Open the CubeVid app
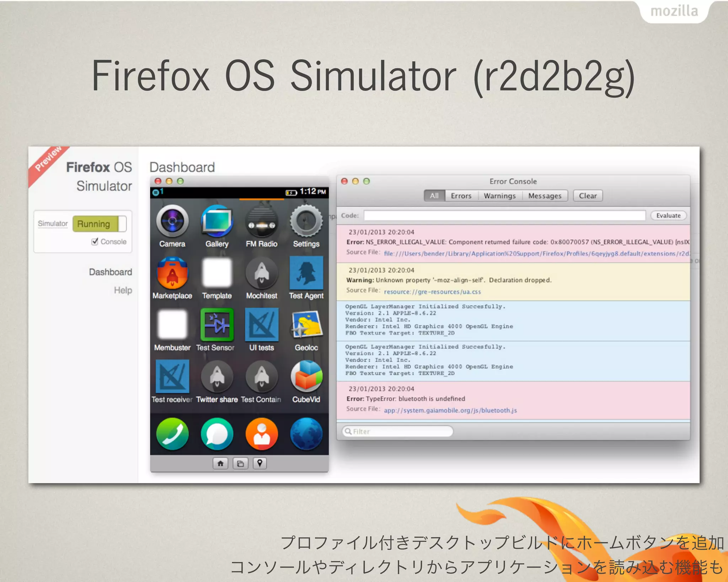 pos(306,377)
